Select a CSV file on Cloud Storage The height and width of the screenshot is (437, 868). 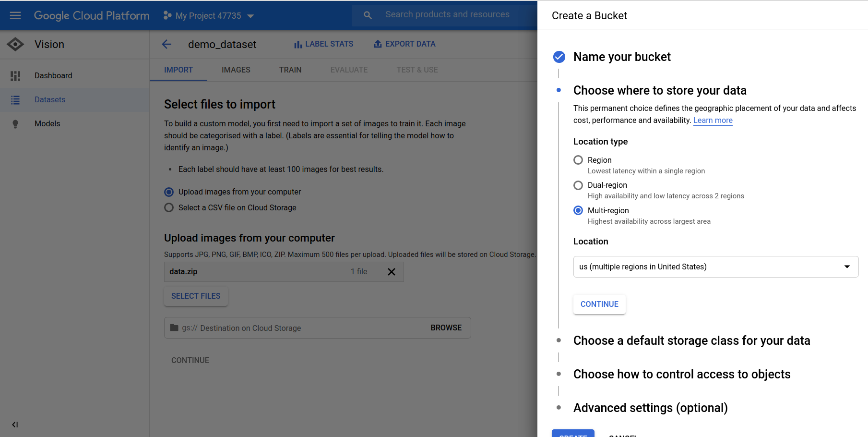[x=168, y=207]
